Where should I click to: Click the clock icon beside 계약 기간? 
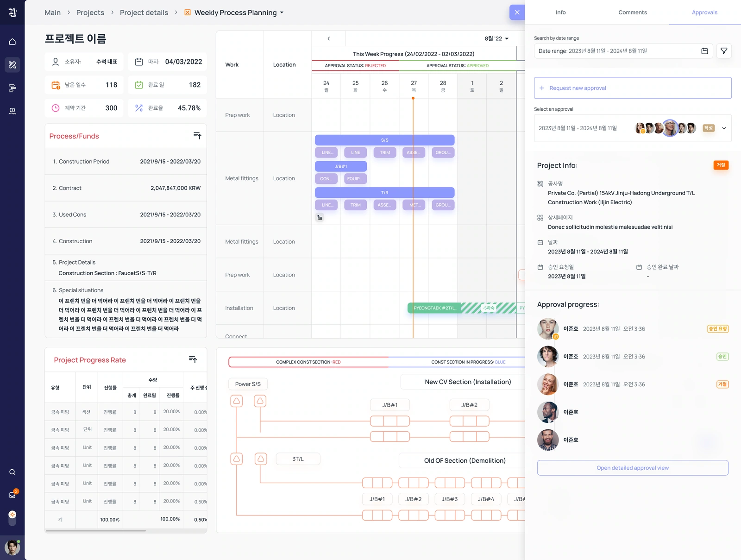pyautogui.click(x=56, y=108)
